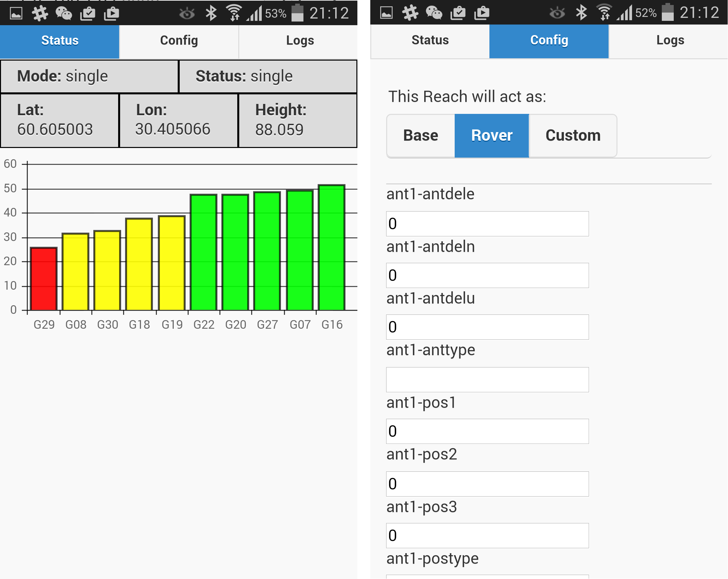Click the ant1-pos1 input field
The image size is (728, 579).
[x=487, y=431]
